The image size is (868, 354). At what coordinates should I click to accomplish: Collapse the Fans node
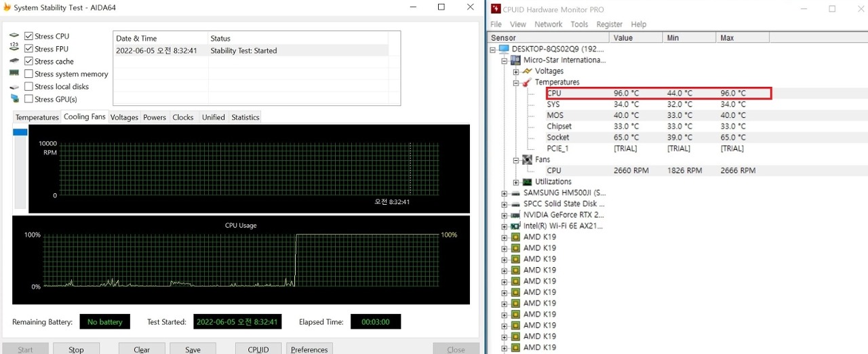(x=516, y=160)
